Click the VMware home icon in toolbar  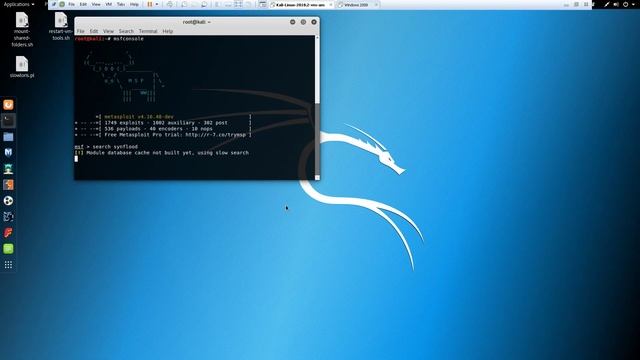click(262, 4)
